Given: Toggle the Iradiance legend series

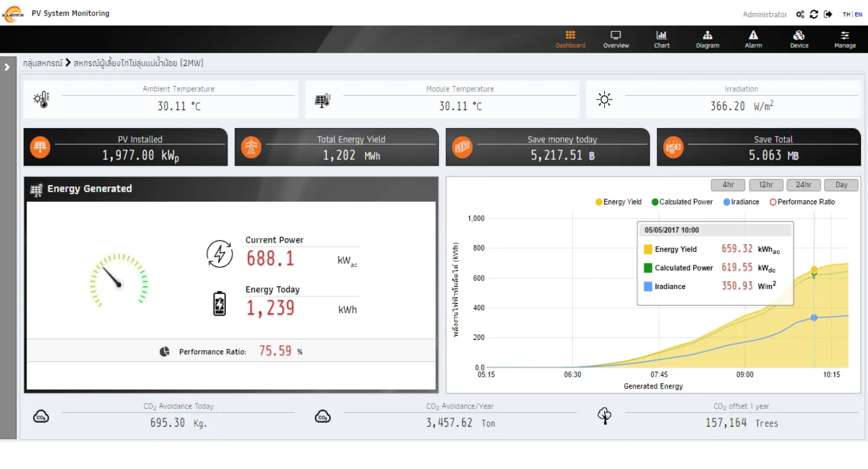Looking at the screenshot, I should 741,202.
